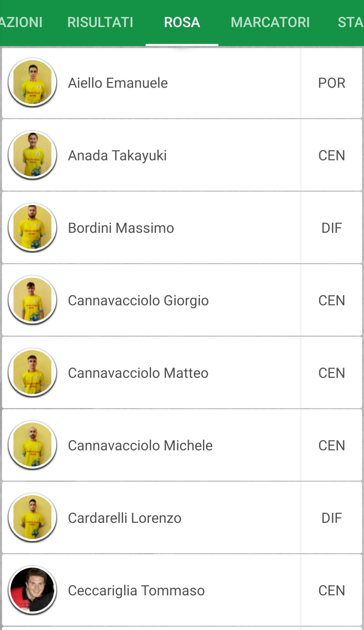
Task: View Cannavacciolo Michele's photo
Action: 32,445
